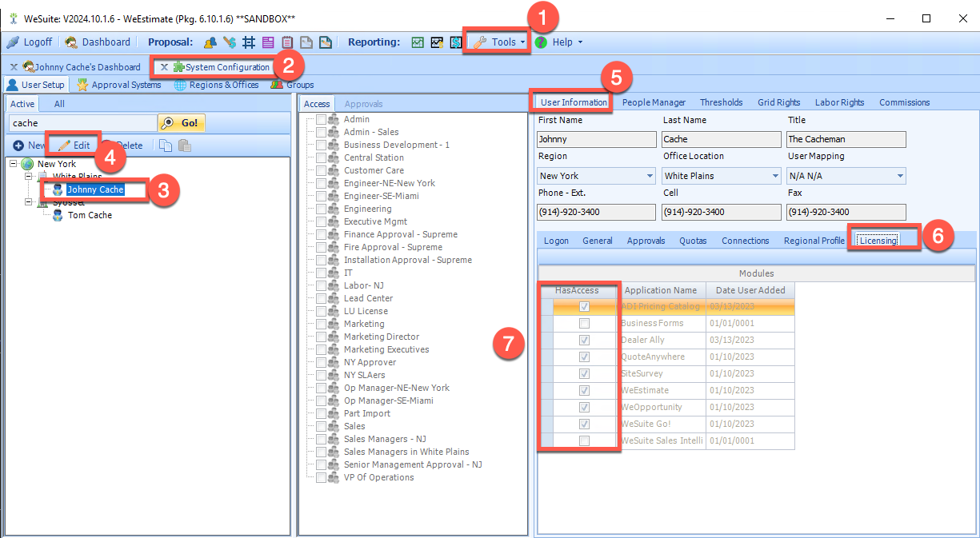Click the hash grid icon in Proposal toolbar
The height and width of the screenshot is (538, 980).
pyautogui.click(x=249, y=42)
